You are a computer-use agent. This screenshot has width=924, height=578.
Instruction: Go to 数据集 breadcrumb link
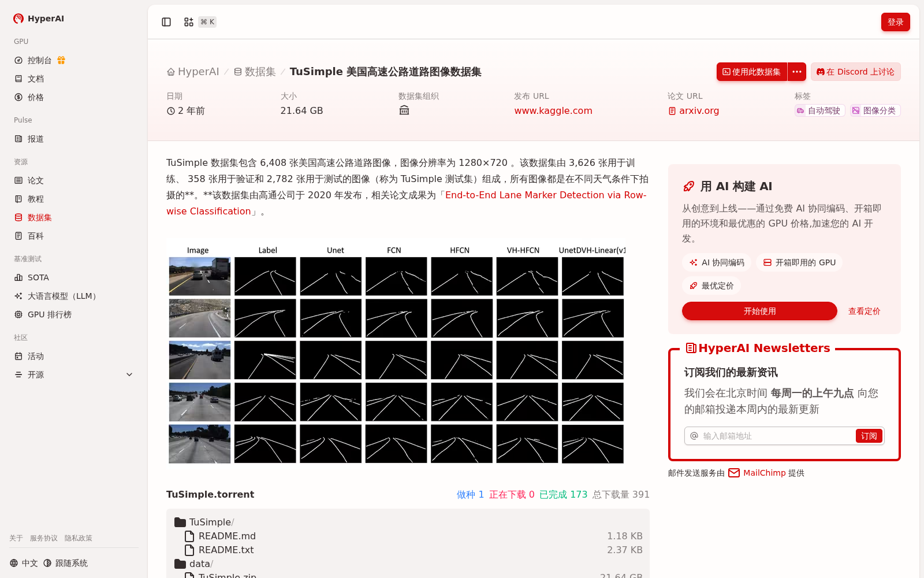pos(255,72)
